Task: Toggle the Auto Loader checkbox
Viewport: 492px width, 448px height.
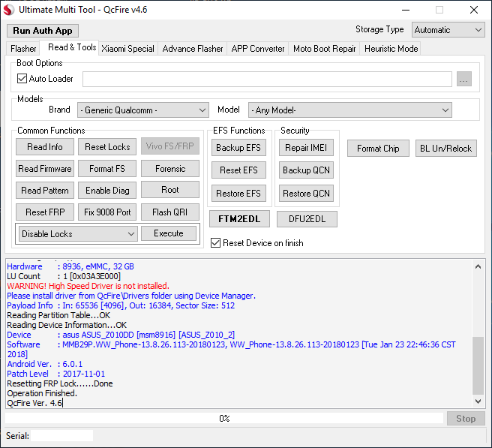Action: coord(22,79)
